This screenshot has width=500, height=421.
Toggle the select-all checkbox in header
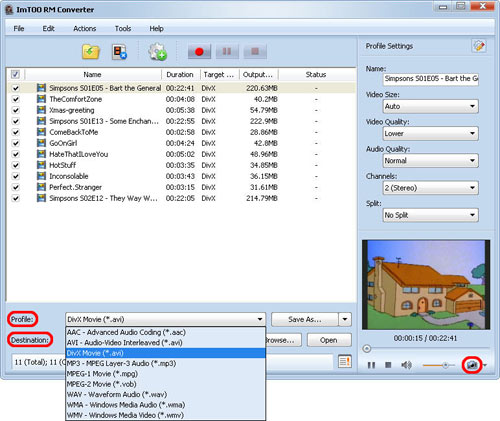pyautogui.click(x=16, y=74)
